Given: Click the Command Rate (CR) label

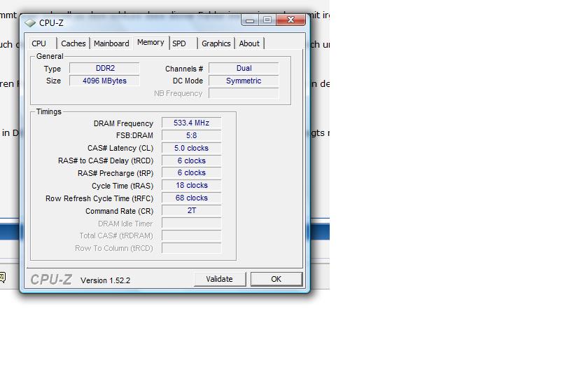Looking at the screenshot, I should pos(119,211).
